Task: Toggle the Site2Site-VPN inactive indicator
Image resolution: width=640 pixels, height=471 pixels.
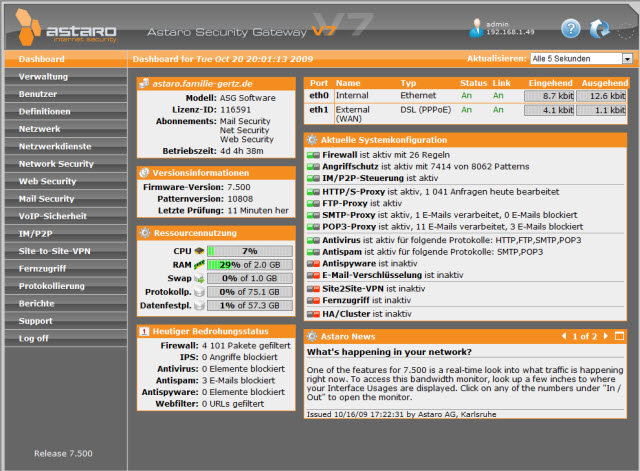Action: coord(313,289)
